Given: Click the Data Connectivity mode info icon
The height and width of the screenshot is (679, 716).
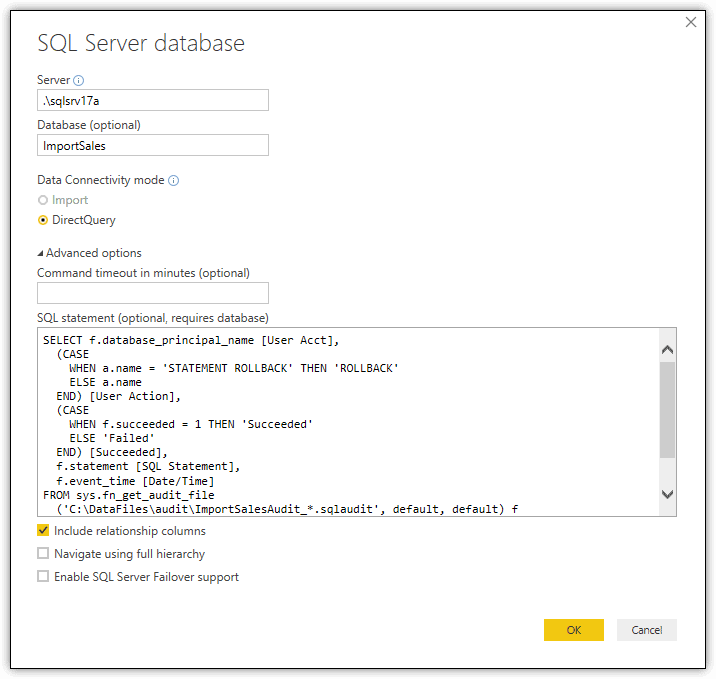Looking at the screenshot, I should 174,180.
